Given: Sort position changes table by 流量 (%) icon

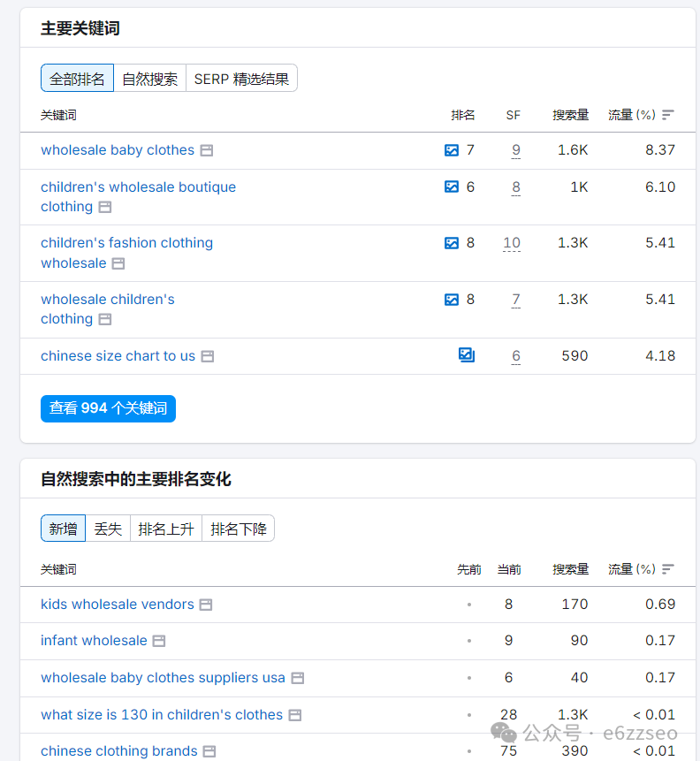Looking at the screenshot, I should 668,569.
